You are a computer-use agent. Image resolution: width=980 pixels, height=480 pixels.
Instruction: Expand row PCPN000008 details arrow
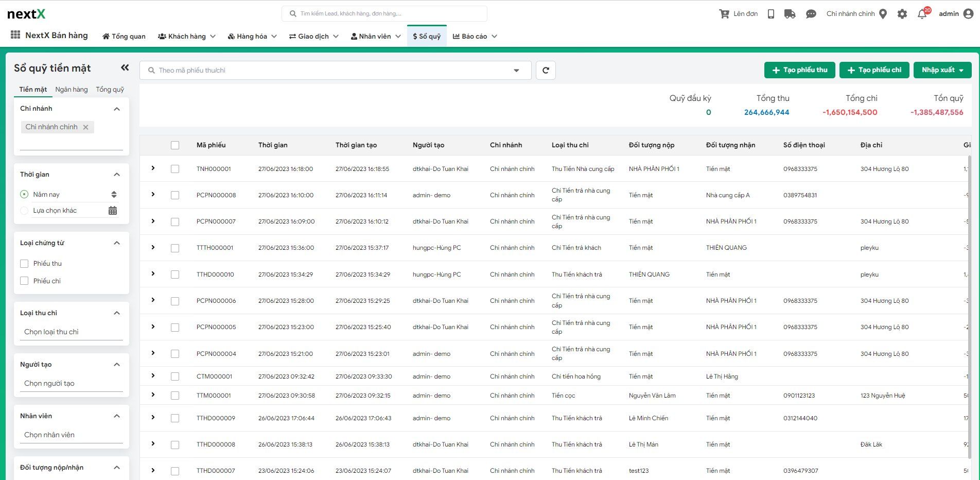[x=153, y=195]
